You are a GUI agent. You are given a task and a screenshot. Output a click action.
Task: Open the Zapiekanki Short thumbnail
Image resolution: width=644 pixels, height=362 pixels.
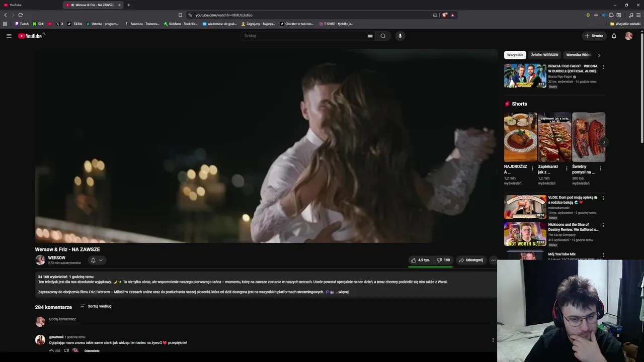point(554,137)
